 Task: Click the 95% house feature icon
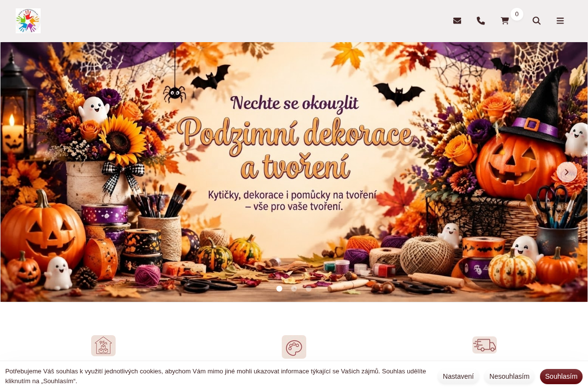tap(103, 345)
